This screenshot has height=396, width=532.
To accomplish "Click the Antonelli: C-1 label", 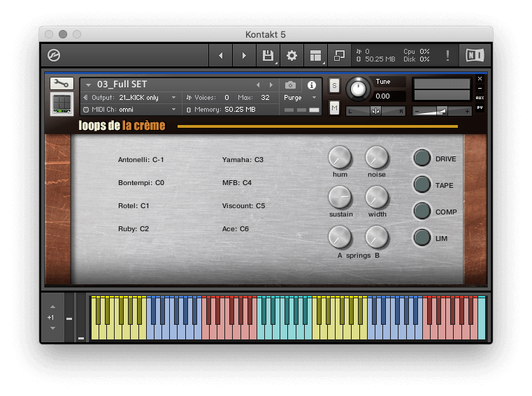I will pos(141,160).
